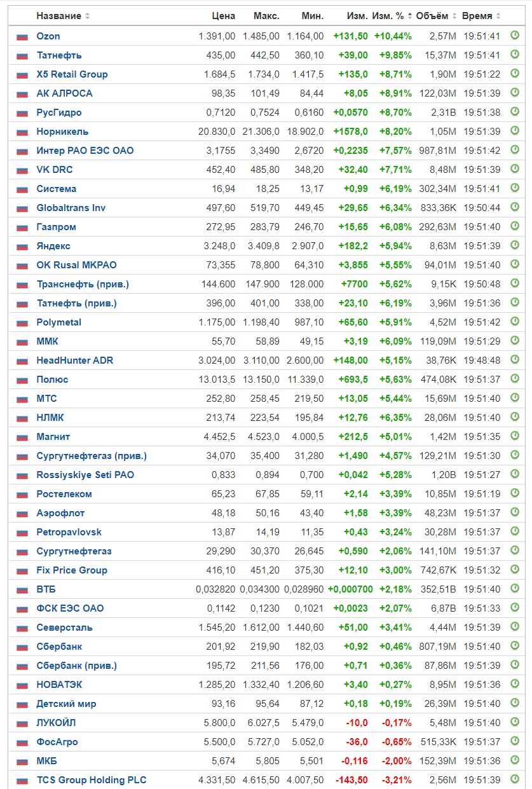Screen dimensions: 532x789
Task: Select the ВТБ volume 352,51M
Action: click(437, 589)
